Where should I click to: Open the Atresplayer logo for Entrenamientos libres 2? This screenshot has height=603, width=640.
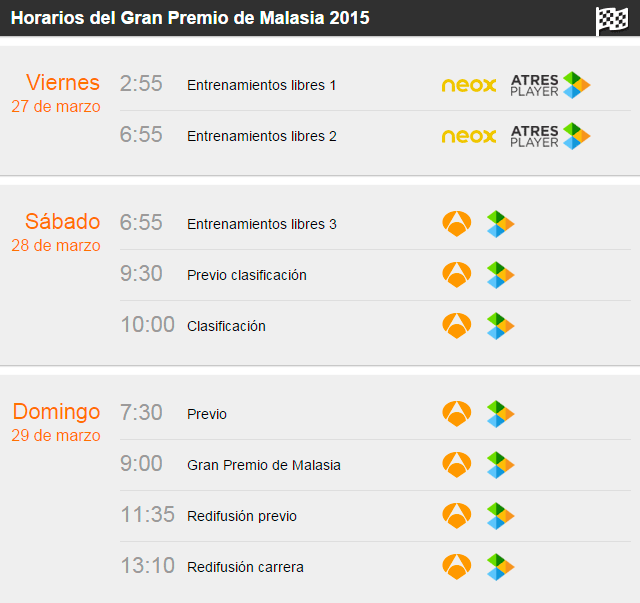[x=550, y=136]
